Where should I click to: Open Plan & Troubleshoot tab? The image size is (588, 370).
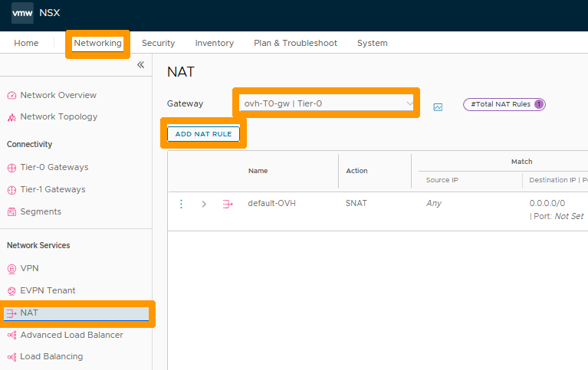coord(295,44)
